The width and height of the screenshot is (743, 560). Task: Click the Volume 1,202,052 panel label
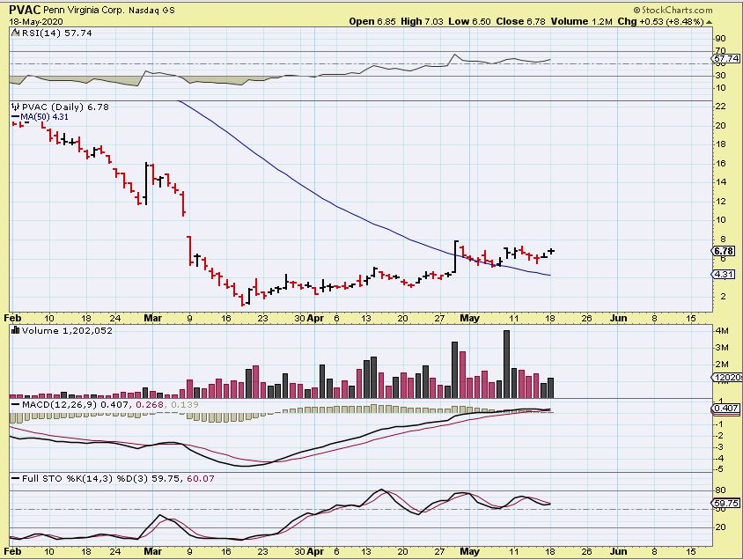tap(67, 330)
